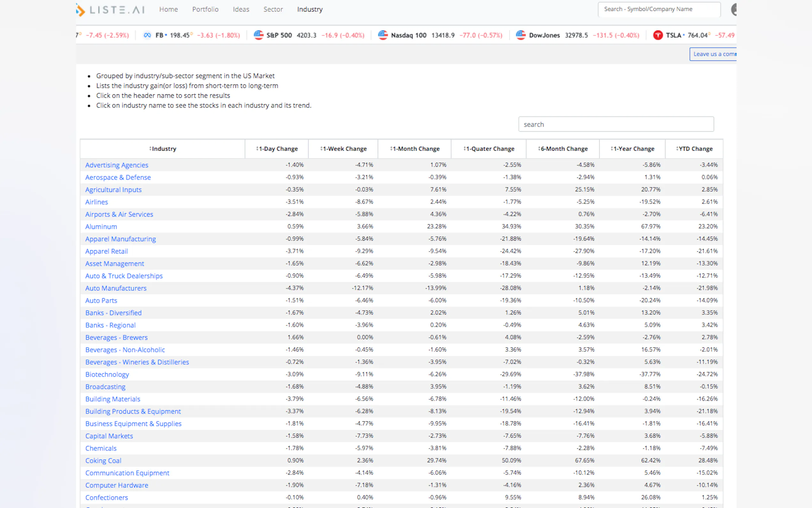Click the Symbol/Company Name search box
The width and height of the screenshot is (812, 508).
pos(659,9)
